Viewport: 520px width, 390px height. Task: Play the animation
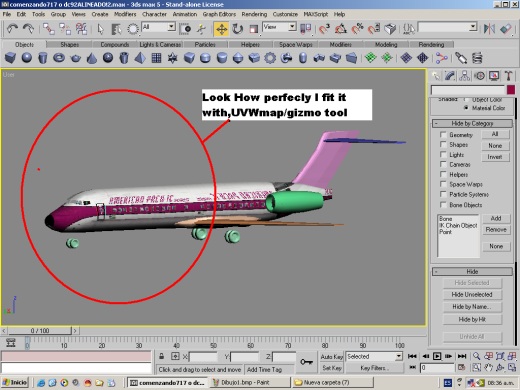click(x=437, y=356)
